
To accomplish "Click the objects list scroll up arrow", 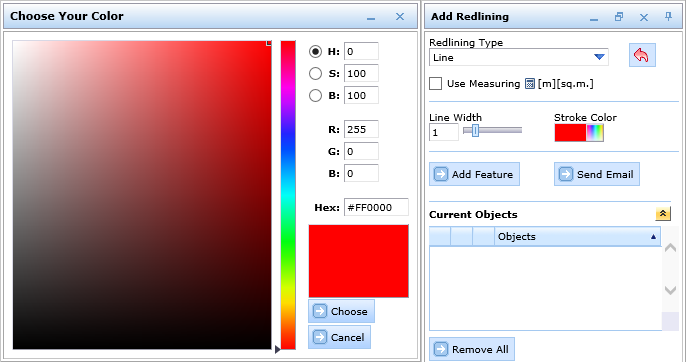I will click(670, 248).
